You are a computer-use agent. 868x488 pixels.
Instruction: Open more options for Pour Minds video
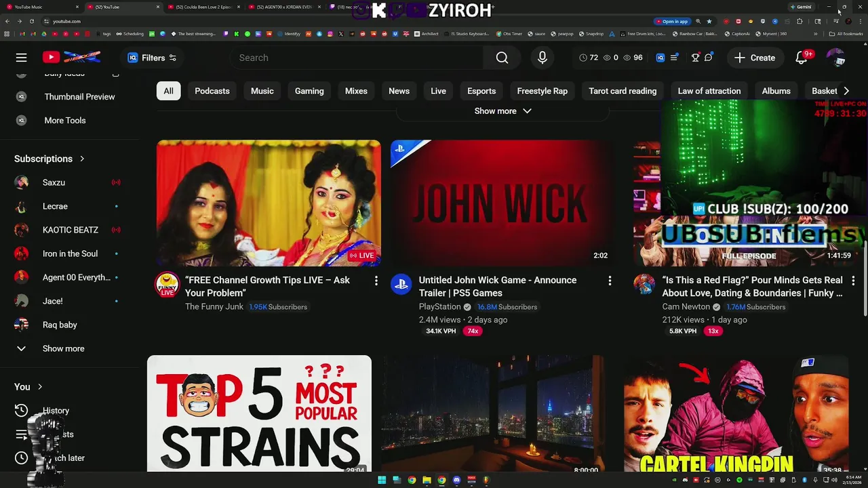click(x=853, y=281)
